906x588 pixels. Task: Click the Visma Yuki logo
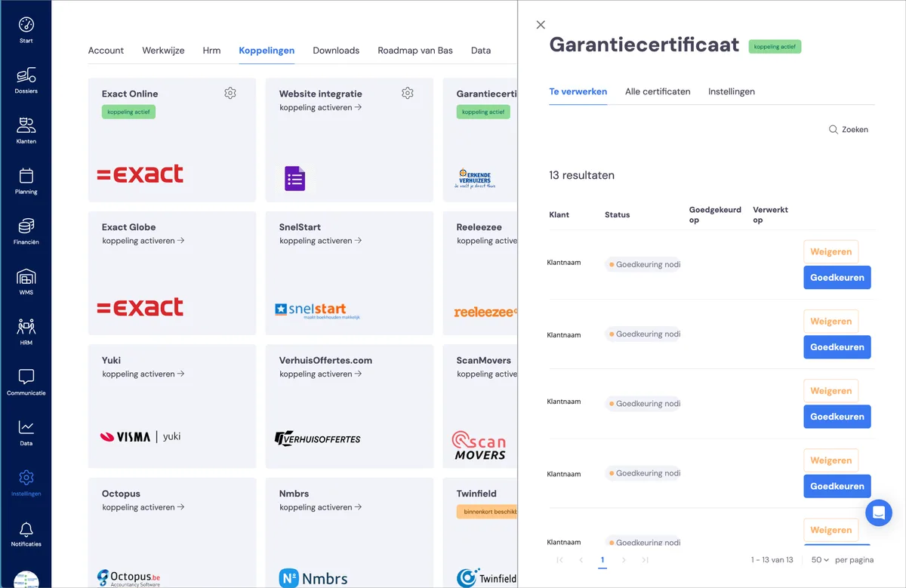[140, 436]
